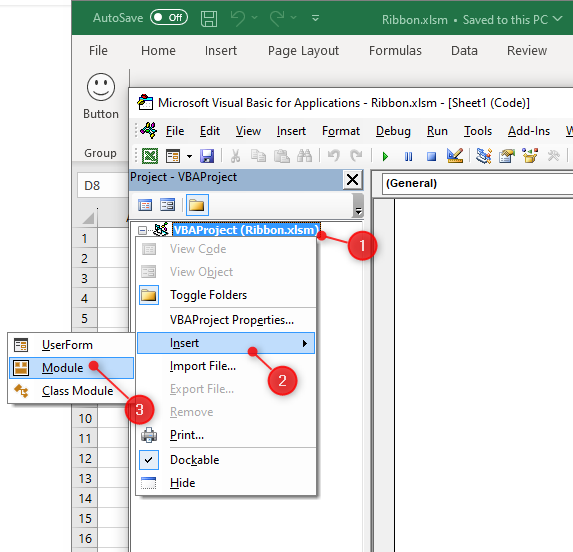The height and width of the screenshot is (552, 573).
Task: Open the Undo history dropdown in Excel
Action: pyautogui.click(x=255, y=18)
